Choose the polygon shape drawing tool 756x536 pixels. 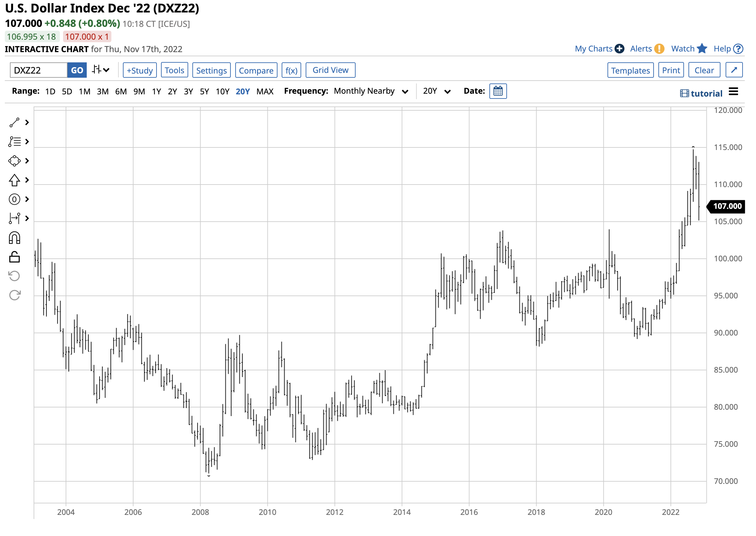[14, 162]
